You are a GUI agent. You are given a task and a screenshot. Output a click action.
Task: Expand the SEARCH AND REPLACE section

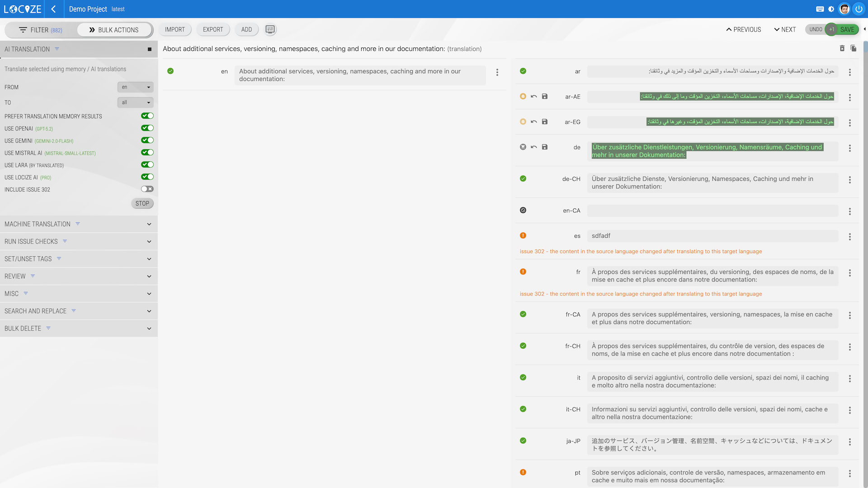(x=149, y=311)
